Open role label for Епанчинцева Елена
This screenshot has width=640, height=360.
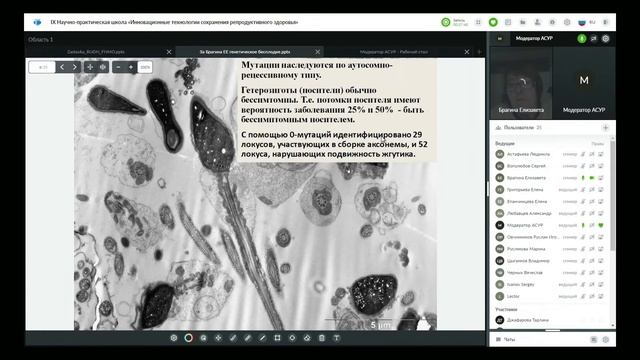pos(570,202)
